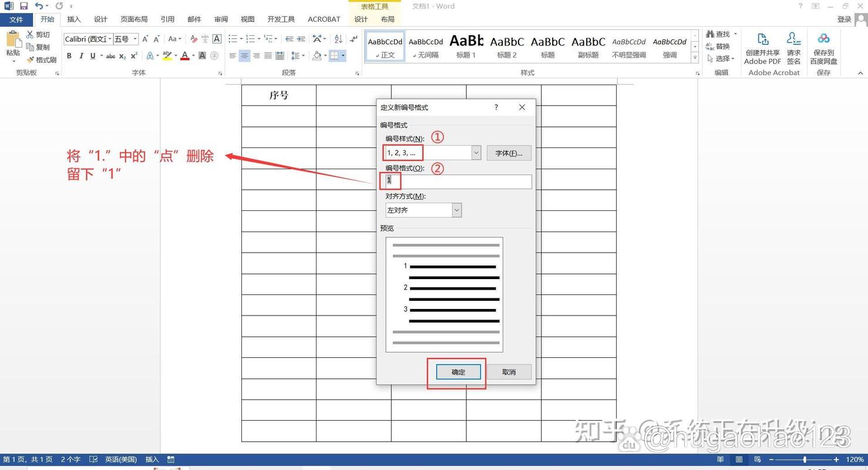Sort the table contents
The image size is (868, 470).
(x=338, y=39)
